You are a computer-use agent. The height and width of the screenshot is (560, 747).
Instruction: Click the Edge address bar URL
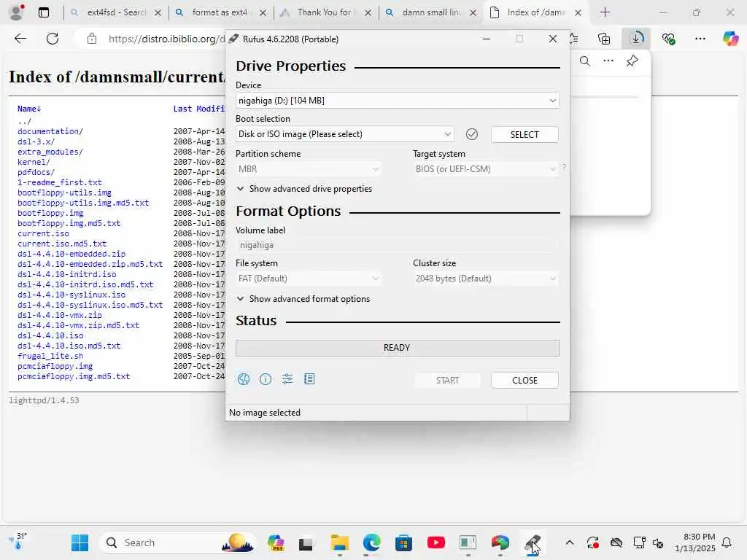[167, 39]
